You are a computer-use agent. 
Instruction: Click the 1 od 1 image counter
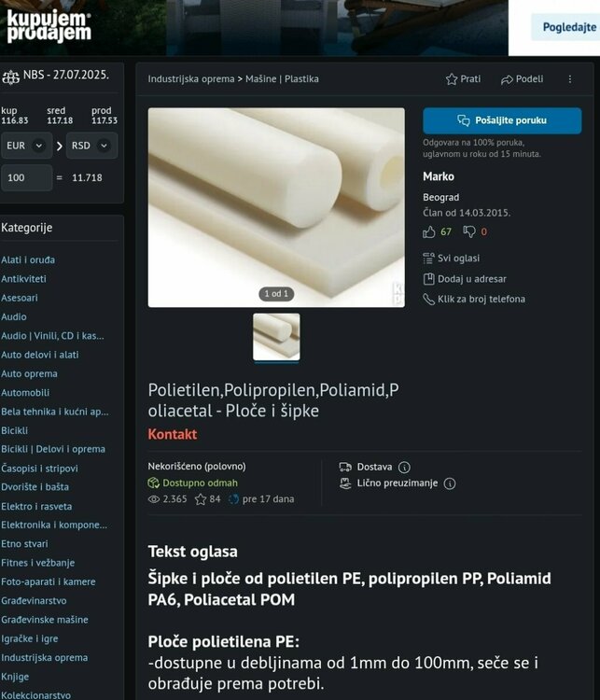276,294
